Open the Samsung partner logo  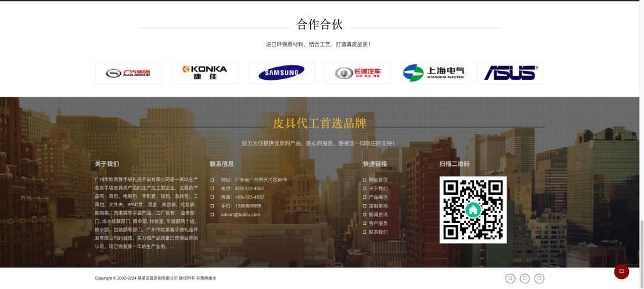tap(281, 73)
